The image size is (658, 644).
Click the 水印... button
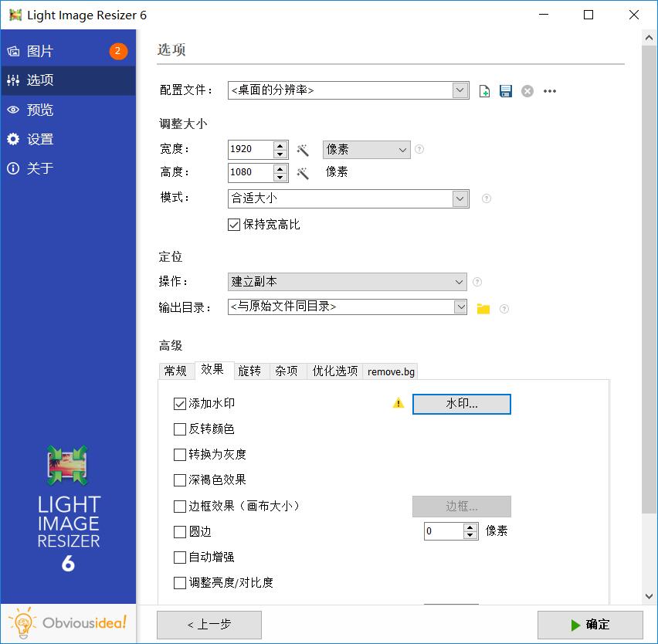(x=461, y=404)
